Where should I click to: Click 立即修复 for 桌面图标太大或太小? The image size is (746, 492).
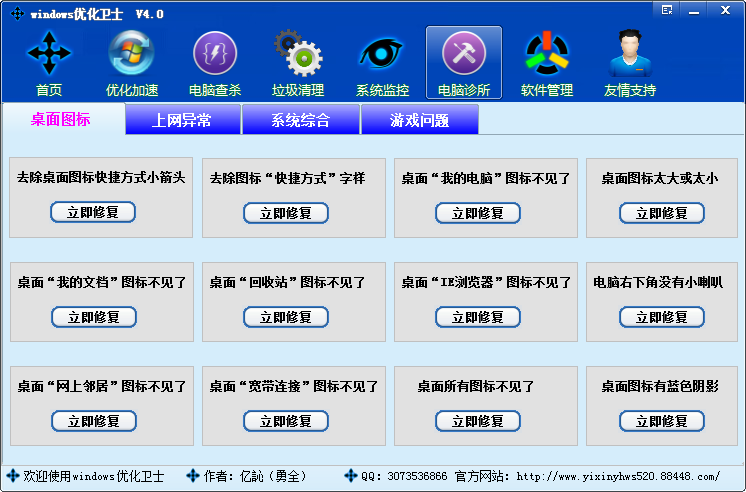(662, 213)
